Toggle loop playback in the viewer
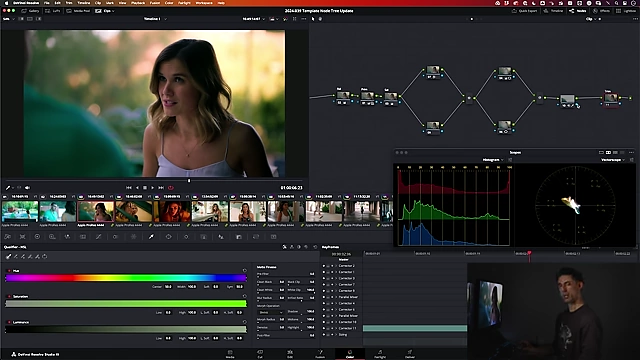The image size is (640, 360). [x=171, y=188]
